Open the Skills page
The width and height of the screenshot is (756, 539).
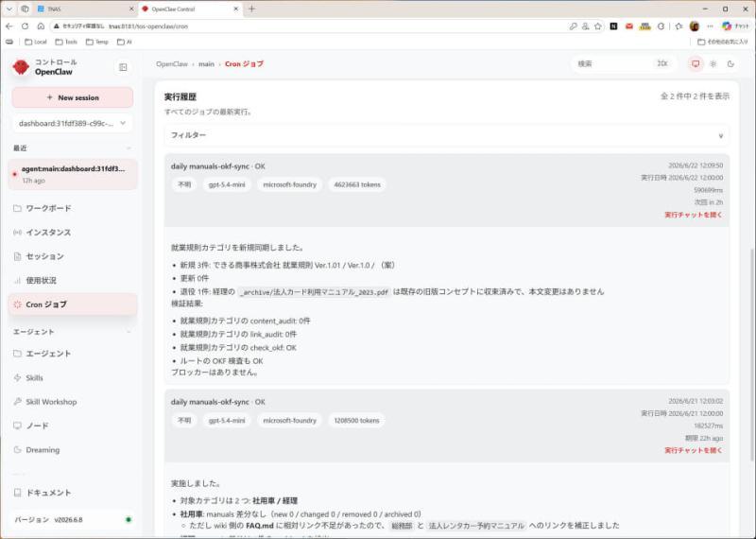point(73,378)
